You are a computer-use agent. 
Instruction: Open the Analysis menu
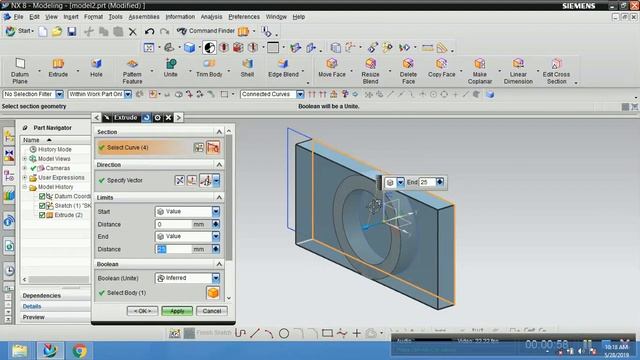coord(211,17)
